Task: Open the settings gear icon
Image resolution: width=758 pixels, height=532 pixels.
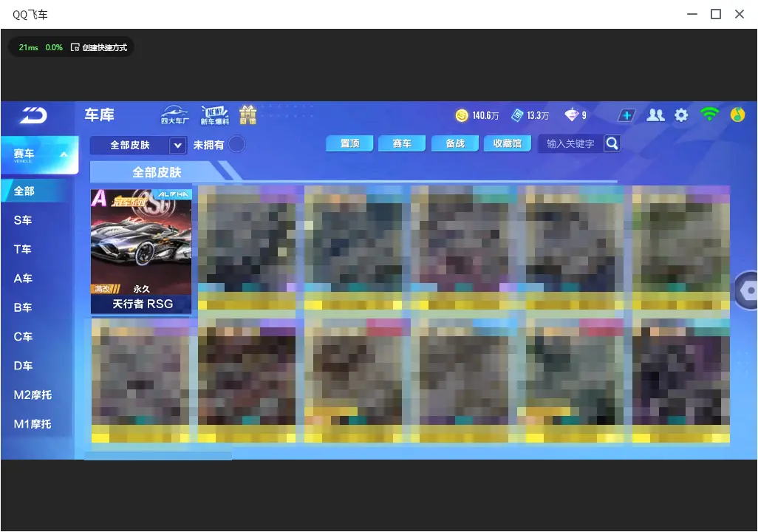Action: 681,115
